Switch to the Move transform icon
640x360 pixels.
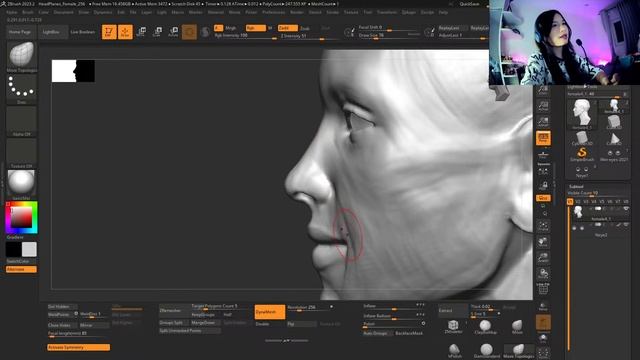(x=141, y=32)
